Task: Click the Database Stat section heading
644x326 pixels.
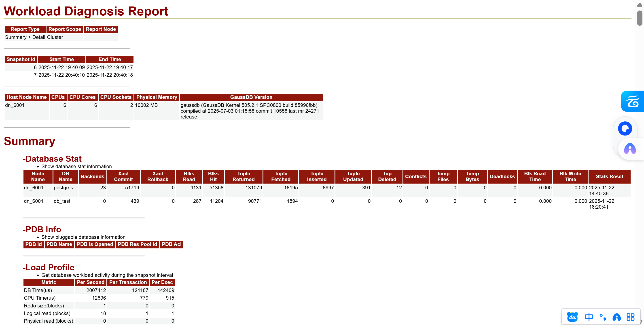Action: (52, 159)
